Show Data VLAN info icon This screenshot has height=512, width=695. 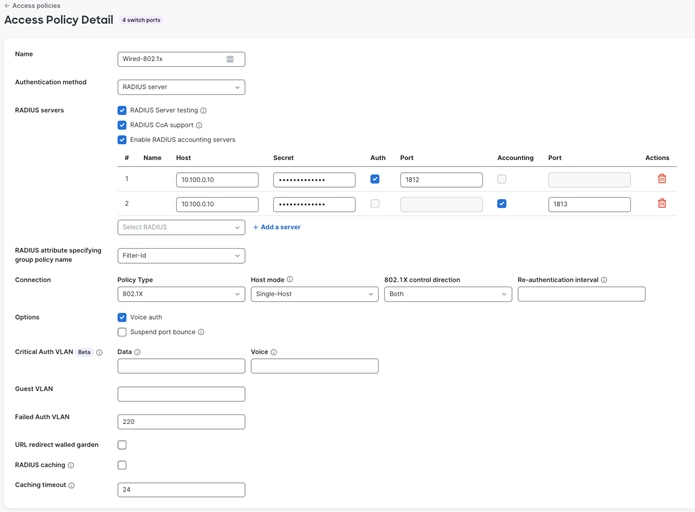point(137,352)
